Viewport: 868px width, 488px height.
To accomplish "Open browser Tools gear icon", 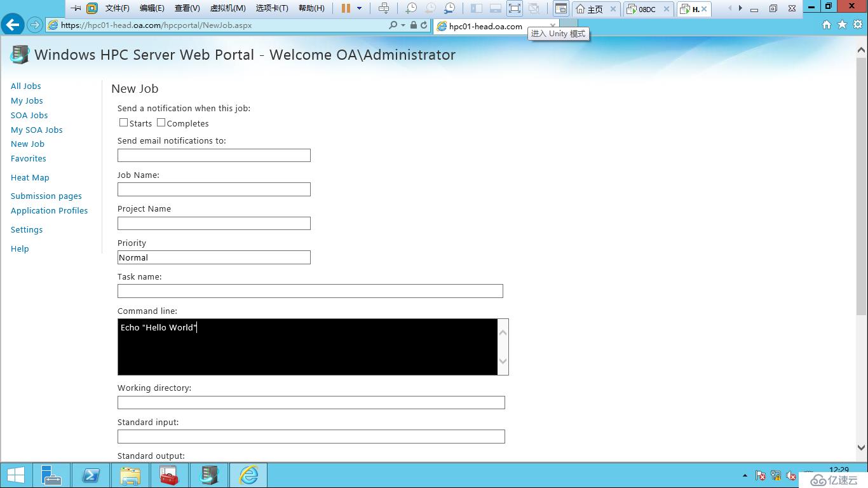I will click(858, 25).
